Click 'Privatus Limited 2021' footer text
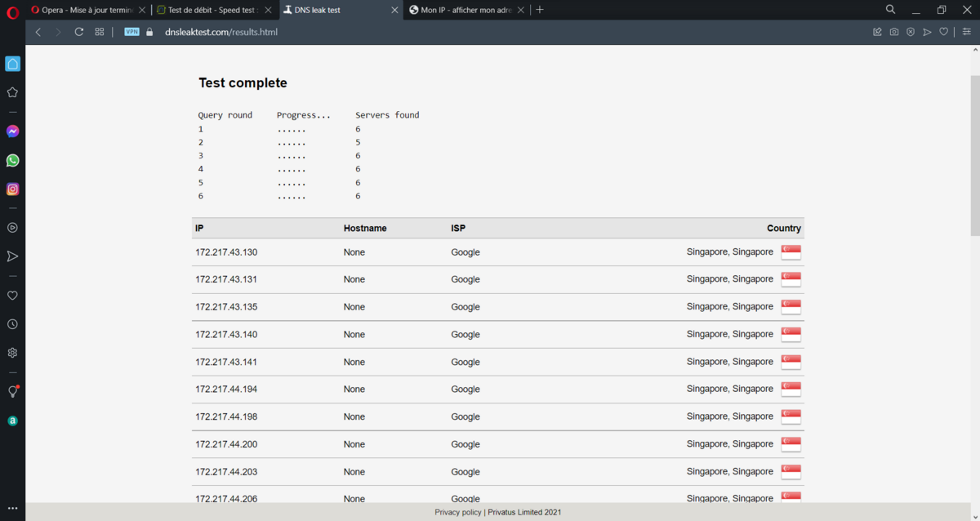 click(x=525, y=512)
